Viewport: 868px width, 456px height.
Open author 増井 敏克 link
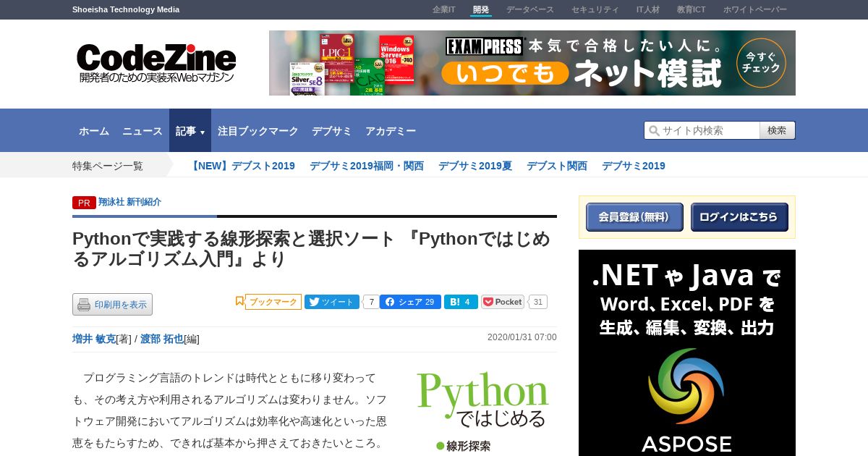94,339
